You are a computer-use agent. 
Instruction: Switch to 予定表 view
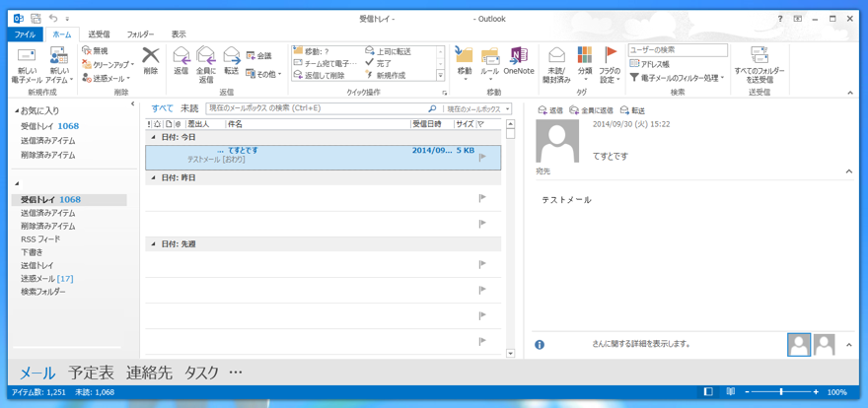pos(91,373)
